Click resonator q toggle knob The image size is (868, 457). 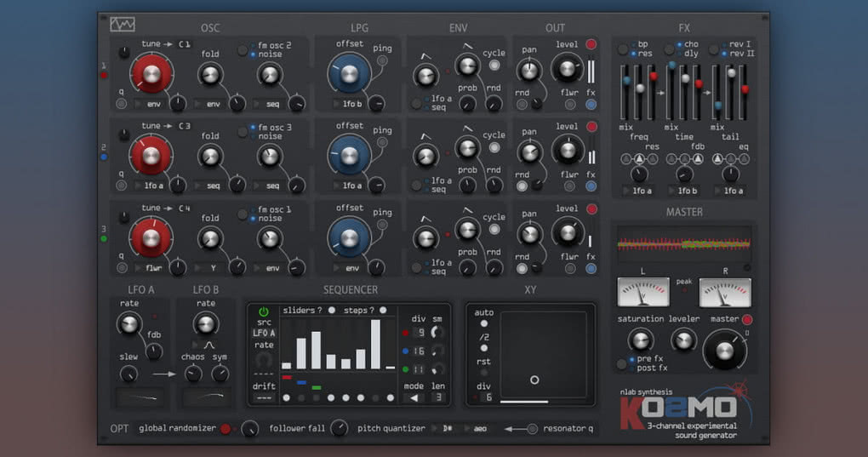coord(532,428)
